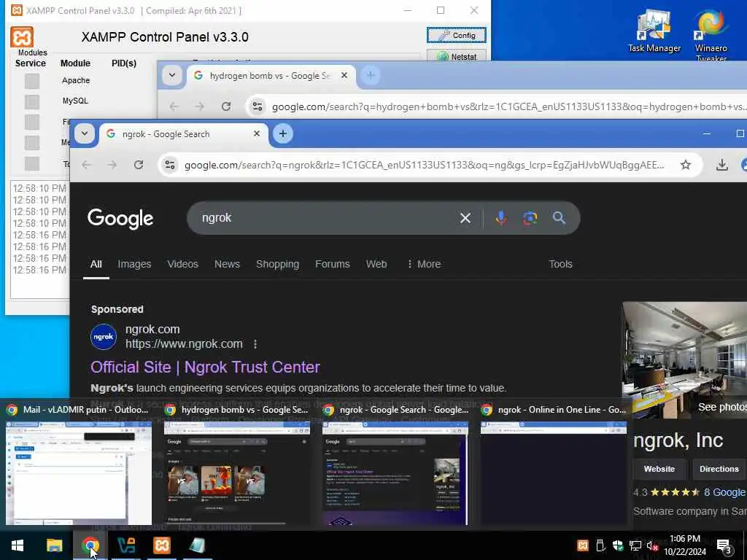Open tab search dropdown in hydrogen bomb Chrome window
Image resolution: width=747 pixels, height=560 pixels.
tap(172, 75)
